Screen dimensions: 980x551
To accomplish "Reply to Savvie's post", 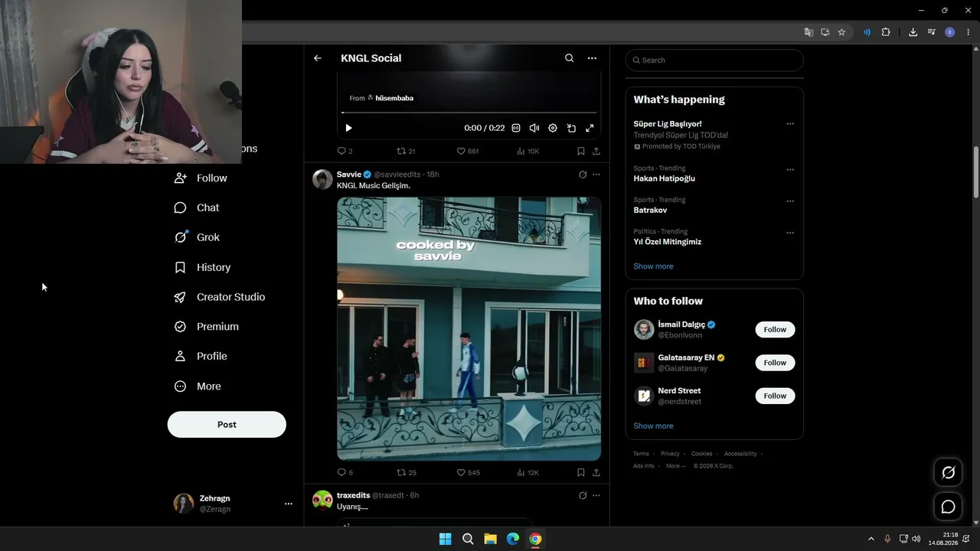I will [x=345, y=473].
